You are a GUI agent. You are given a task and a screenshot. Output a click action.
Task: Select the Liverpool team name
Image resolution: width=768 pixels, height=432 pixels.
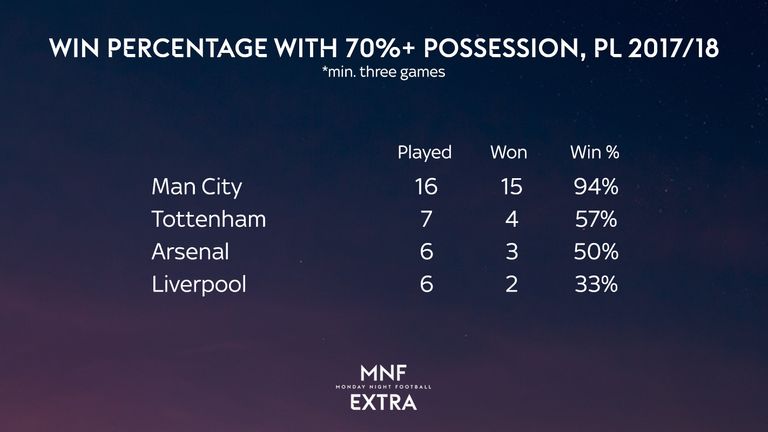[x=199, y=285]
